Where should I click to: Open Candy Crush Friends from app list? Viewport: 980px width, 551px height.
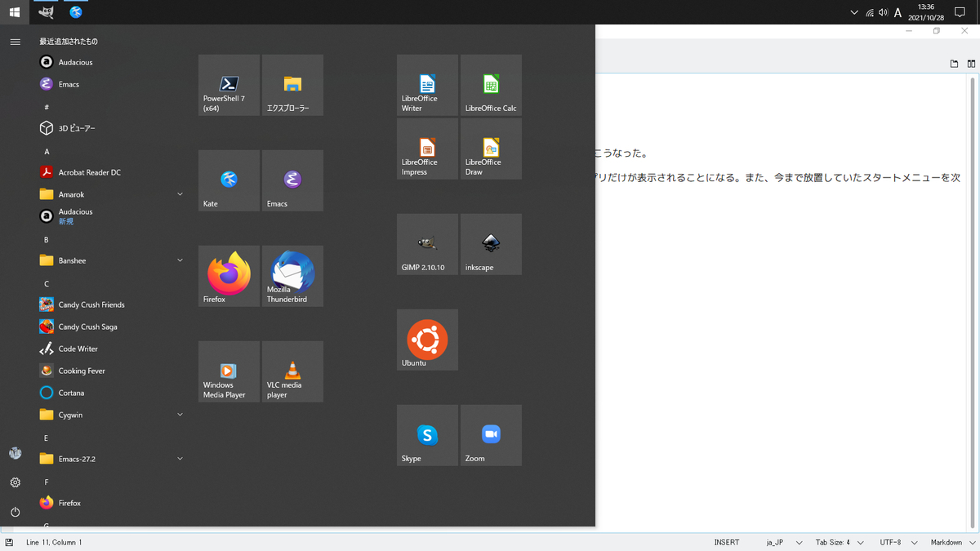tap(110, 304)
